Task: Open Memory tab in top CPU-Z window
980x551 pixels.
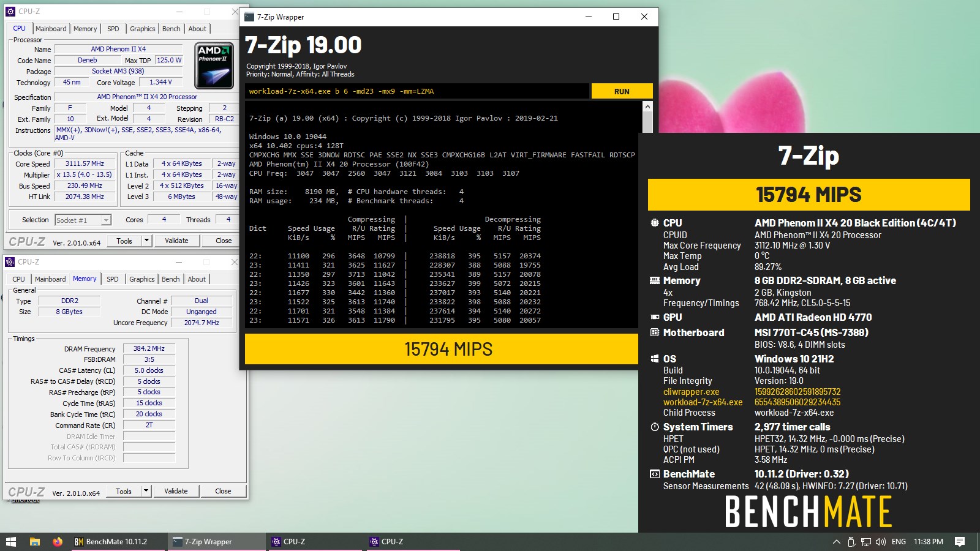Action: [x=85, y=29]
